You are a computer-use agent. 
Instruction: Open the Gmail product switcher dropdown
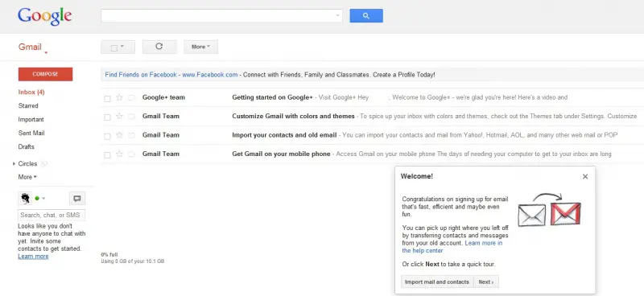pyautogui.click(x=47, y=53)
